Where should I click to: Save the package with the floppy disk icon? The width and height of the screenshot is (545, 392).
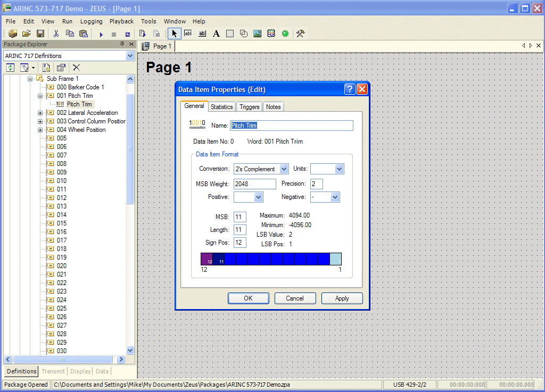point(40,34)
